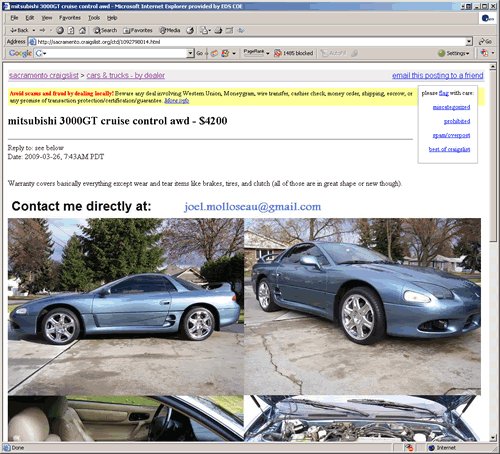The height and width of the screenshot is (454, 500).
Task: Click the flag link in please flag with care
Action: pyautogui.click(x=444, y=93)
